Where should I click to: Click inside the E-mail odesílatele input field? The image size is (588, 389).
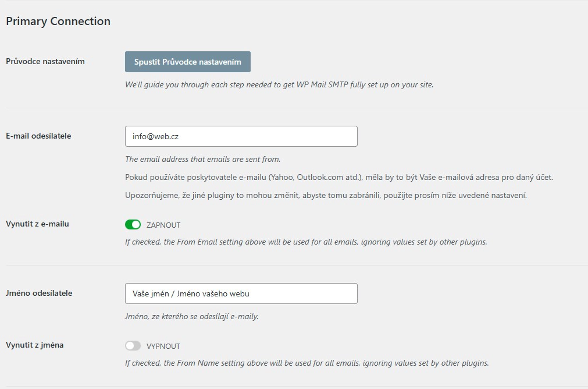pyautogui.click(x=241, y=136)
